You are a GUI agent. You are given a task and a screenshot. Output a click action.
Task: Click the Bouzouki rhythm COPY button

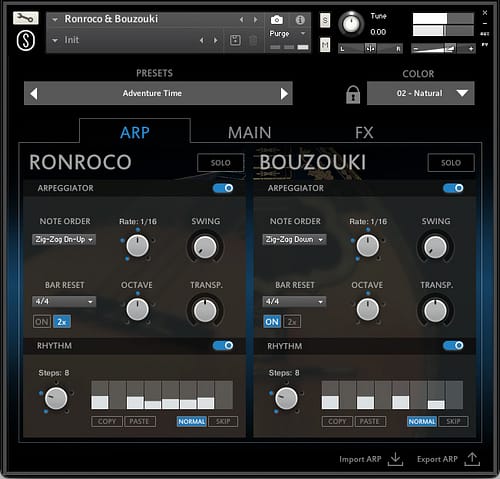337,421
